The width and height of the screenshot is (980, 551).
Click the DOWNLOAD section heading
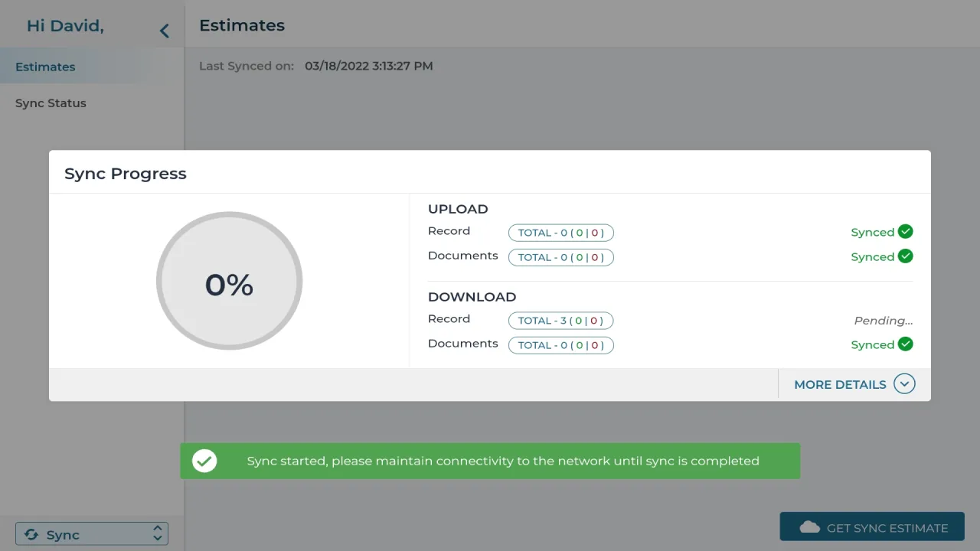tap(472, 297)
